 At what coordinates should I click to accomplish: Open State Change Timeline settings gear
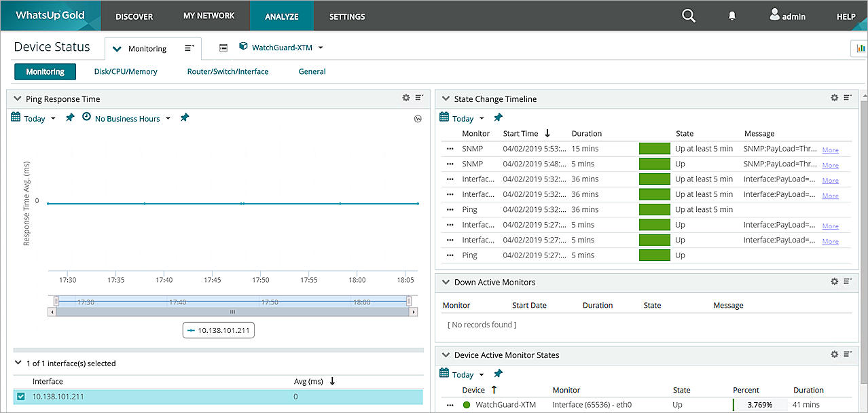(835, 98)
